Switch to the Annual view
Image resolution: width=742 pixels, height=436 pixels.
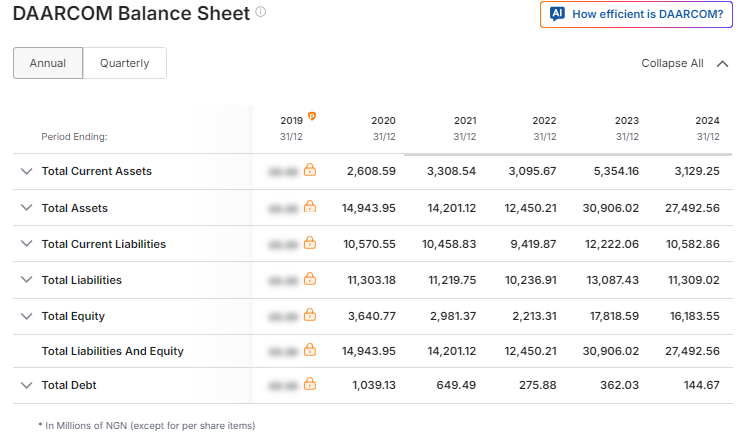click(48, 63)
